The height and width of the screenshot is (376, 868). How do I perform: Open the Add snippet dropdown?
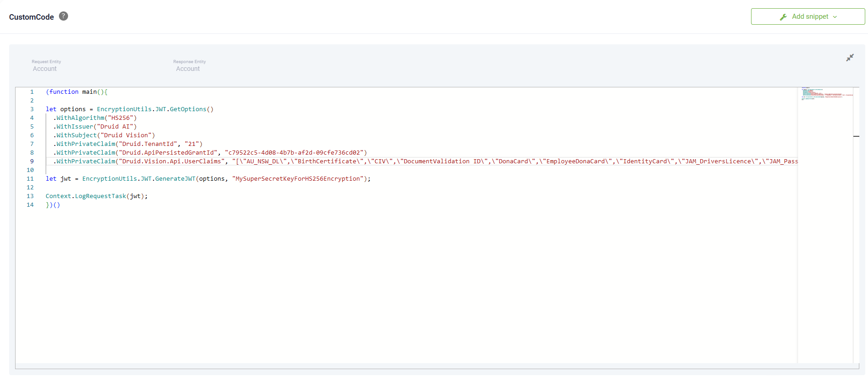tap(808, 16)
